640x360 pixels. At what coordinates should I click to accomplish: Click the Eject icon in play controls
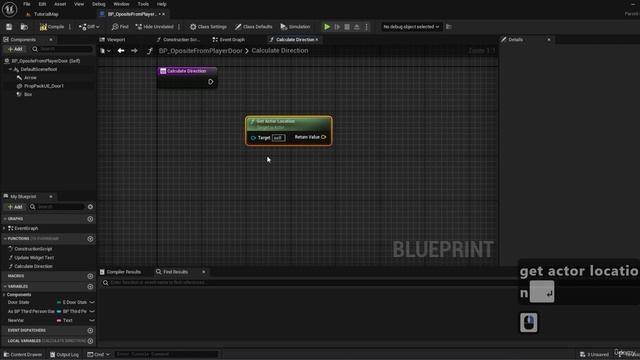357,27
